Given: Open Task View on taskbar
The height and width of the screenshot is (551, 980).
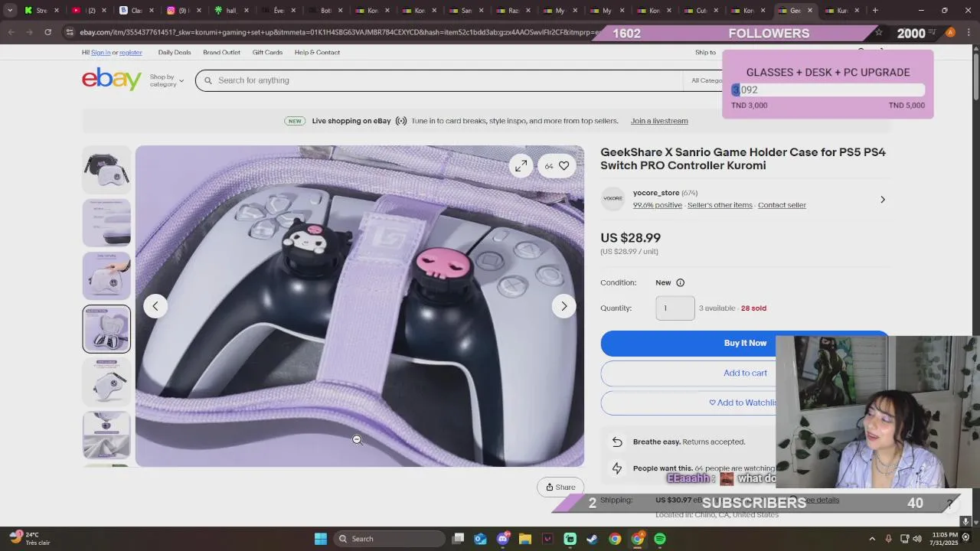Looking at the screenshot, I should coord(458,539).
